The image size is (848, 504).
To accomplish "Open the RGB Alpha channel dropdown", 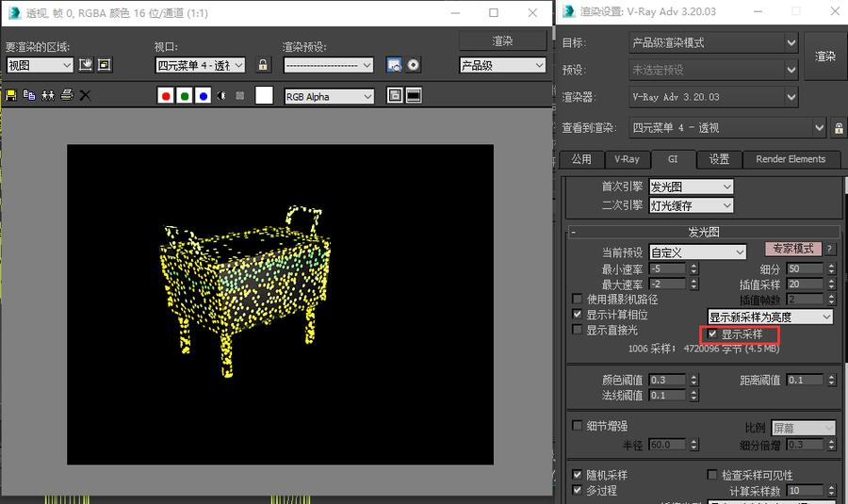I will (x=329, y=97).
